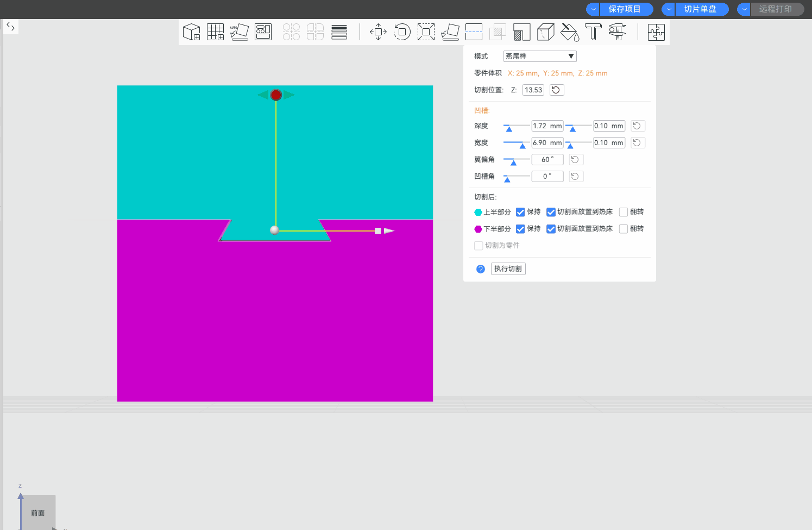Click the width tolerance 0.10 mm field
Screen dimensions: 812x530
click(609, 142)
